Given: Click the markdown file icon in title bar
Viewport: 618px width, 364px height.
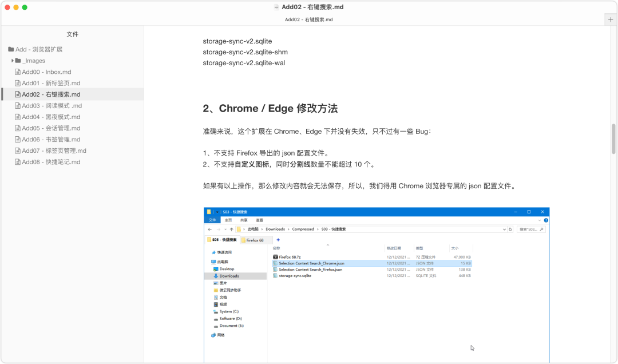Looking at the screenshot, I should point(276,7).
